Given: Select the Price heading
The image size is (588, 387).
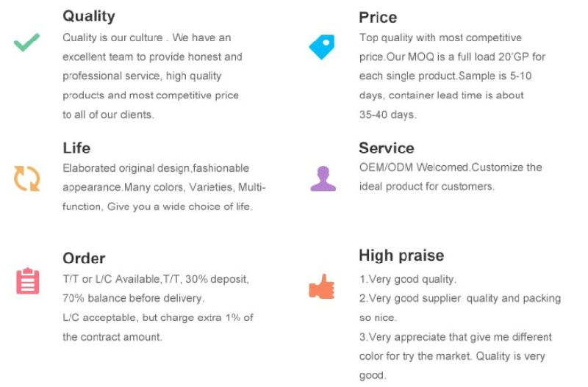Looking at the screenshot, I should click(378, 17).
